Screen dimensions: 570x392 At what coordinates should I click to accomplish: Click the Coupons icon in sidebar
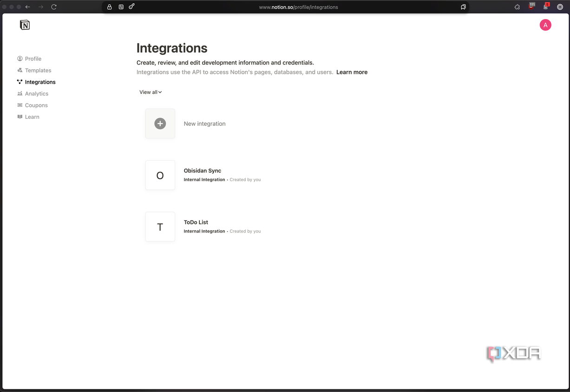click(20, 105)
